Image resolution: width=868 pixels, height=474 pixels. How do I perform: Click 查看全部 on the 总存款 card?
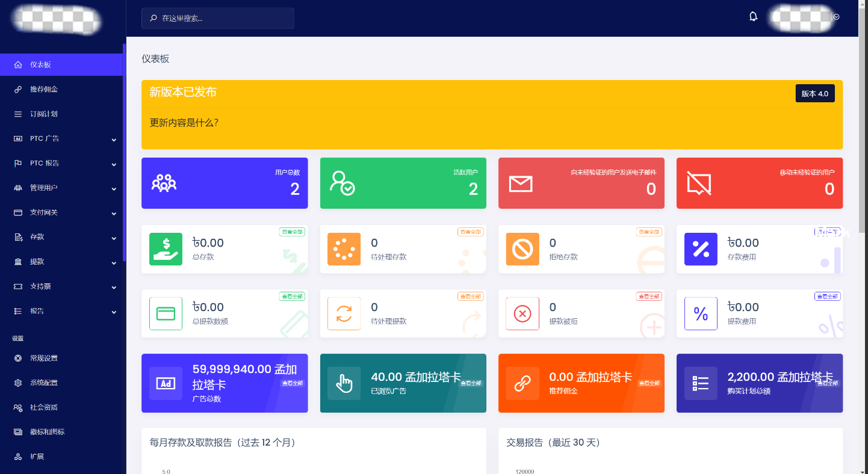point(292,232)
